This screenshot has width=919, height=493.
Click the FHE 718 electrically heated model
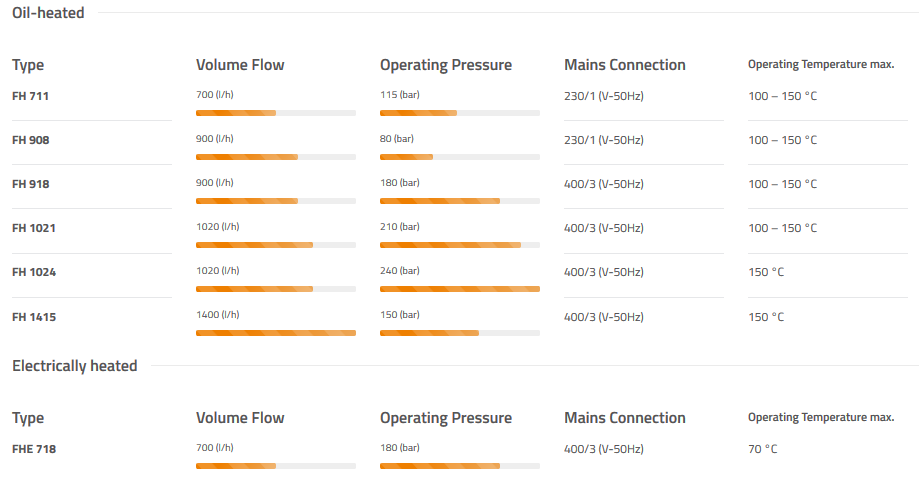pyautogui.click(x=34, y=449)
